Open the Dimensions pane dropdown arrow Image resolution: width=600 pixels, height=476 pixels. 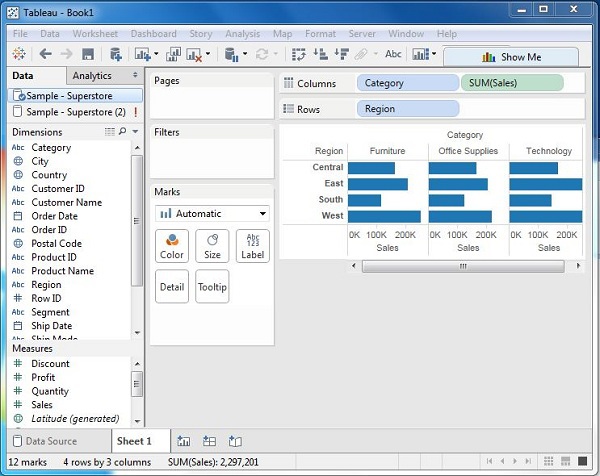pos(134,132)
